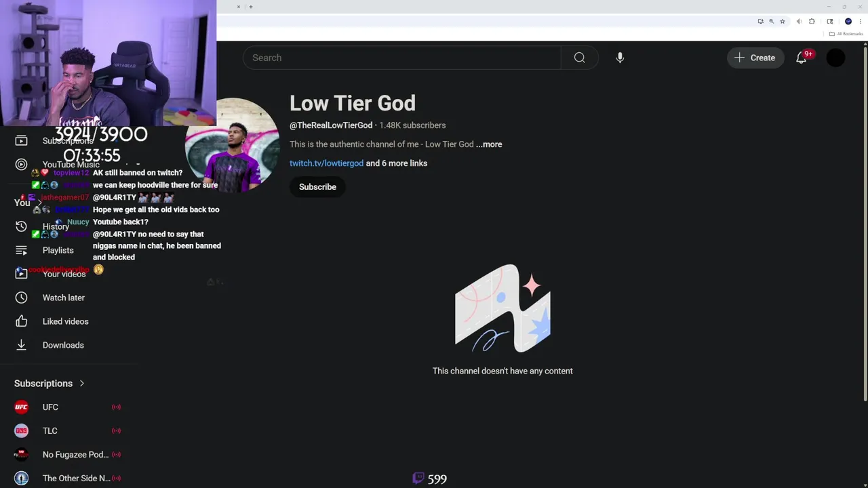The width and height of the screenshot is (868, 488).
Task: Open the Playlists sidebar icon
Action: click(21, 250)
